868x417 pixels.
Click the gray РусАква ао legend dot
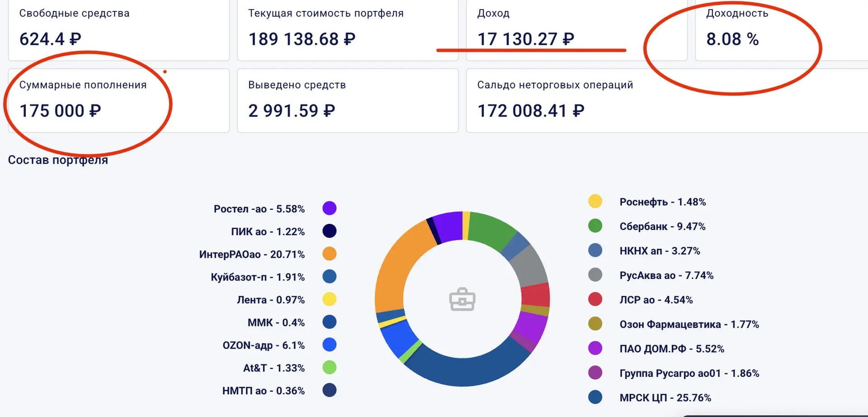(595, 275)
